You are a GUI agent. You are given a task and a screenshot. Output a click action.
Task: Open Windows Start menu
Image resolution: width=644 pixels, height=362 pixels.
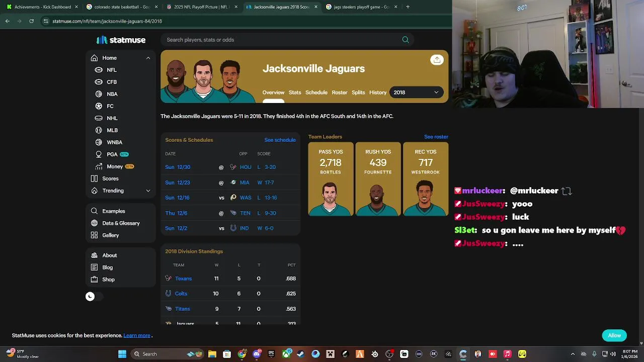click(x=122, y=354)
